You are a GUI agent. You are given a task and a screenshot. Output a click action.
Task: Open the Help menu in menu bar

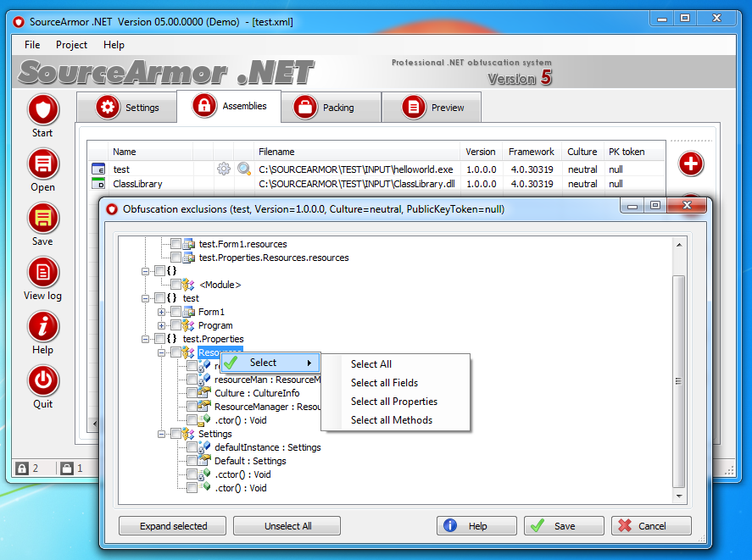[114, 45]
